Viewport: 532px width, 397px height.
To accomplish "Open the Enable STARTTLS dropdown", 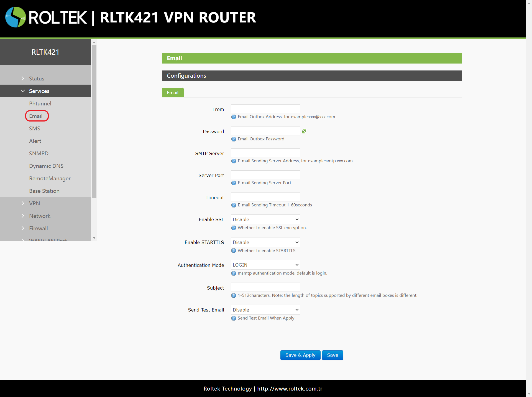I will pos(265,242).
